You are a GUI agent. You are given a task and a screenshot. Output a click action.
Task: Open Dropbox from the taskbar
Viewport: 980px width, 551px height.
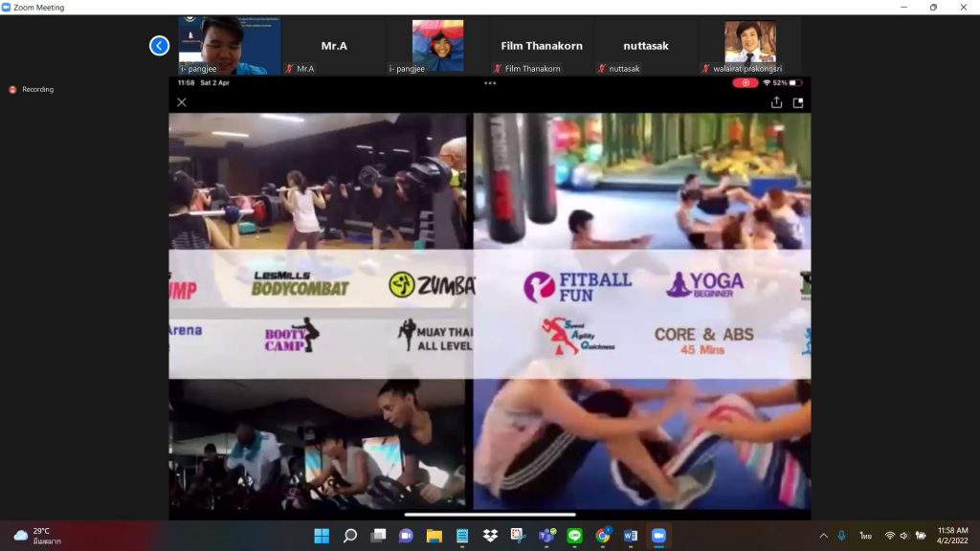coord(490,536)
